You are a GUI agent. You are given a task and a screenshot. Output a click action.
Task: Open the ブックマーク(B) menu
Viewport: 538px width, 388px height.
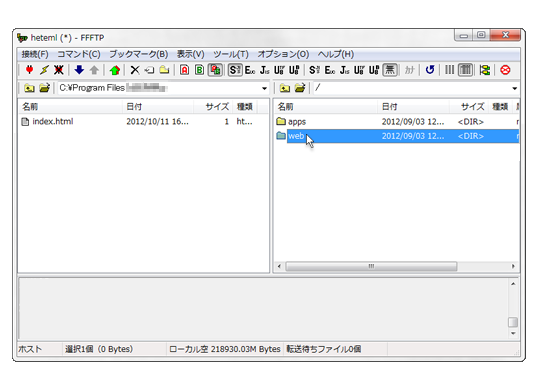(139, 54)
